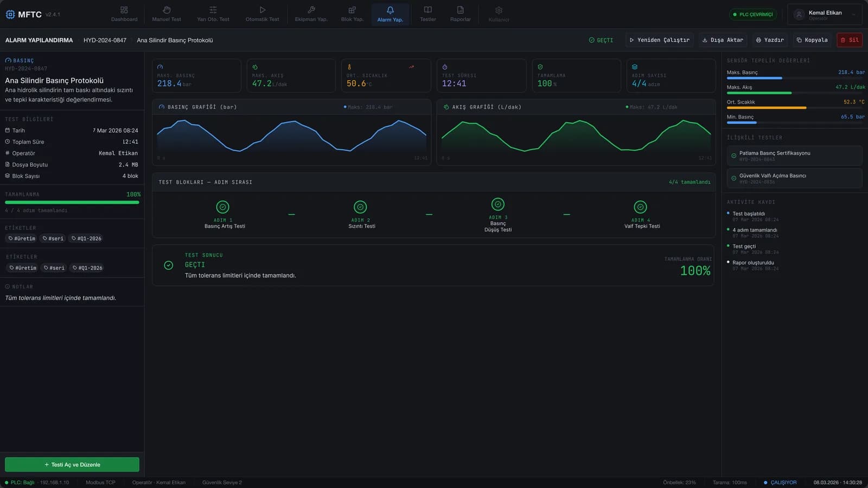
Task: Click the Ekipman Yap. wrench icon
Action: pos(311,10)
